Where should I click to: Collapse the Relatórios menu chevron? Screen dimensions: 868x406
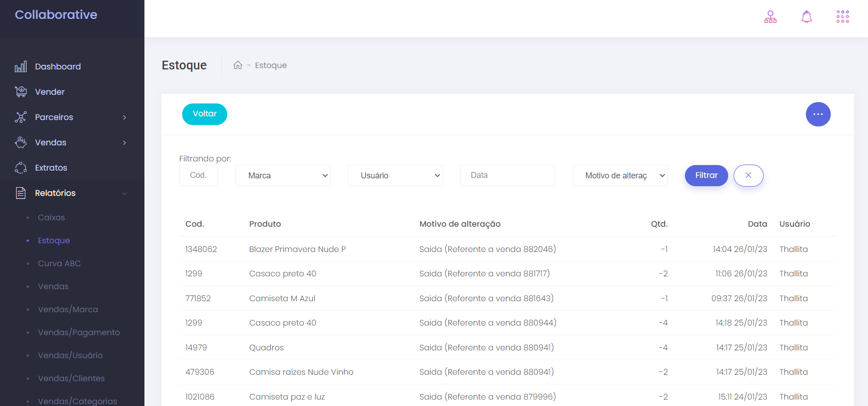pos(124,194)
